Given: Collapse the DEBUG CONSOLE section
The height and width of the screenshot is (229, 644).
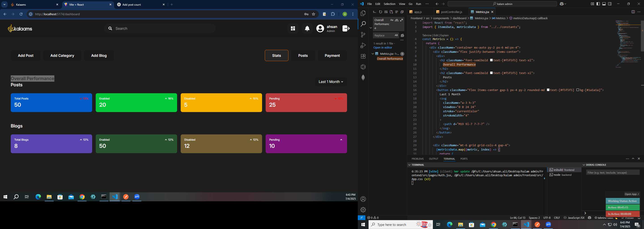Looking at the screenshot, I should click(584, 165).
